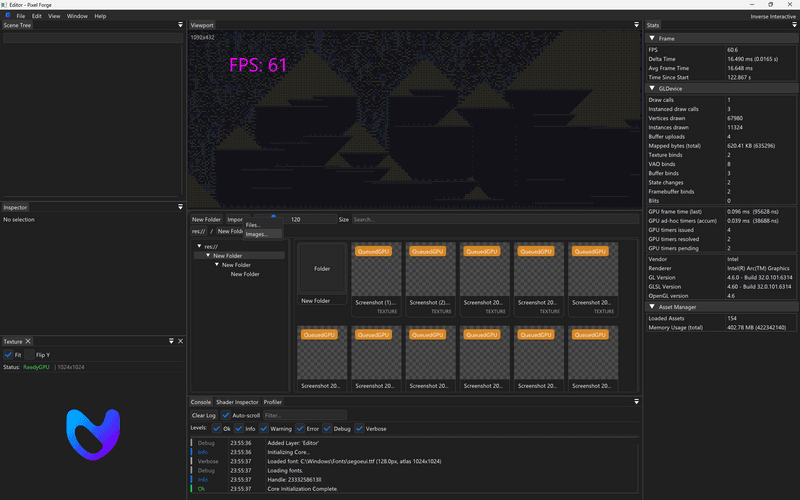Open the Console panel options menu icon
The width and height of the screenshot is (800, 500).
[637, 402]
